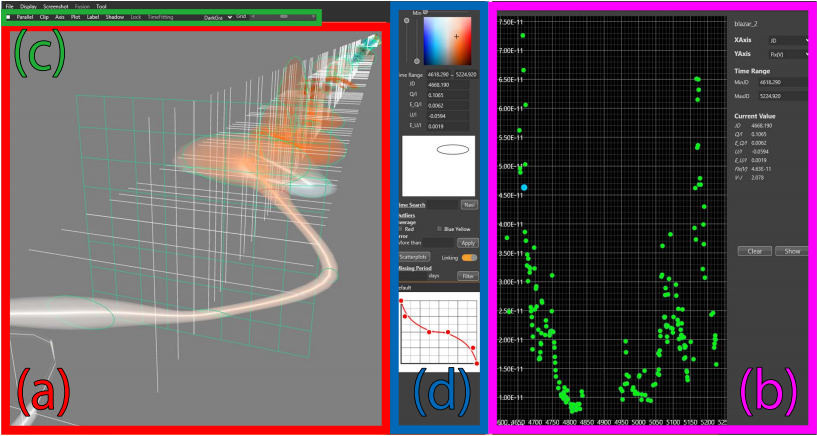The height and width of the screenshot is (436, 817).
Task: Toggle the Axis toolbar option
Action: pos(60,17)
